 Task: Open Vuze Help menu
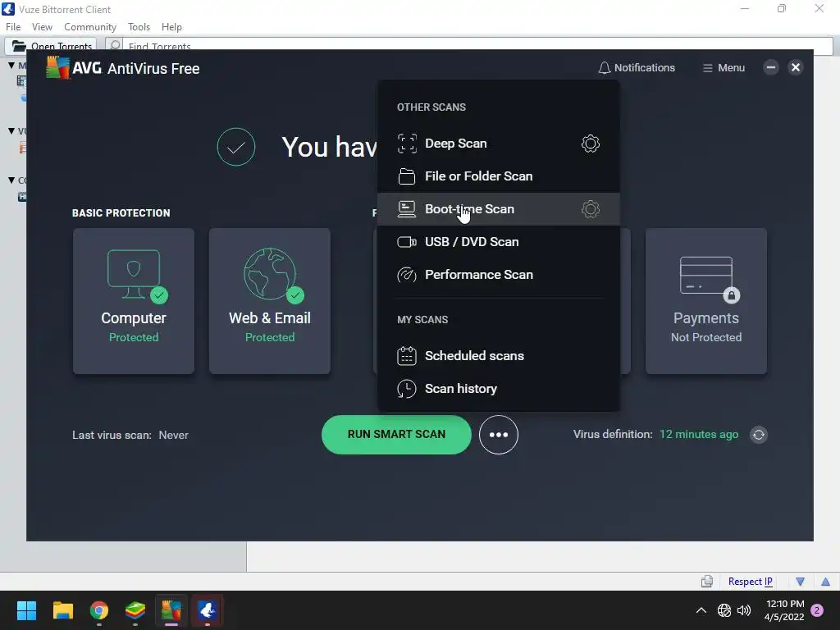coord(171,27)
